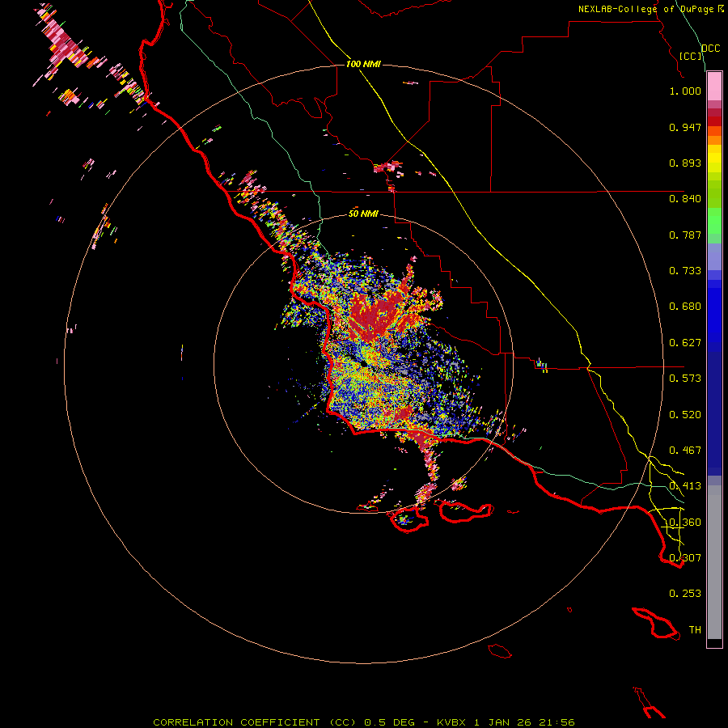This screenshot has height=728, width=728.
Task: Click the 0.253 legend value
Action: [x=685, y=594]
